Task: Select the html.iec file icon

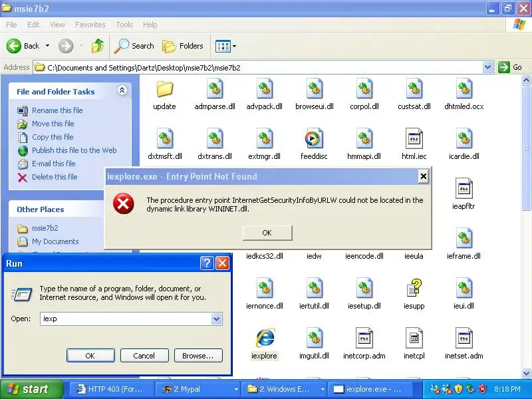Action: click(x=414, y=139)
